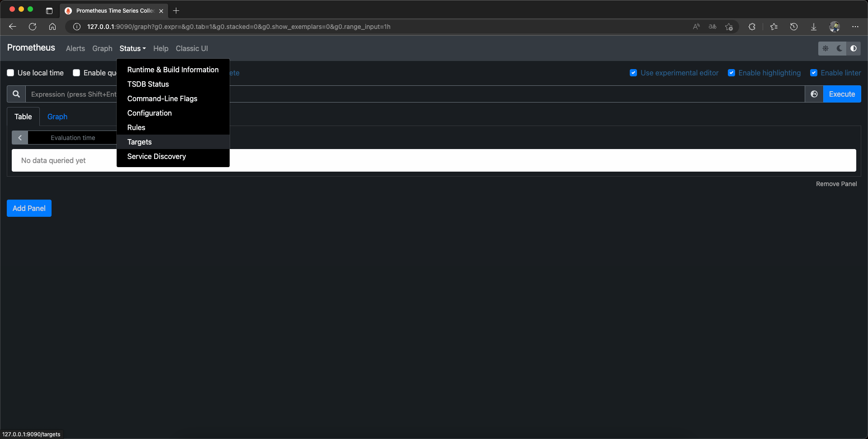The height and width of the screenshot is (439, 868).
Task: Uncheck Enable highlighting
Action: pyautogui.click(x=731, y=73)
